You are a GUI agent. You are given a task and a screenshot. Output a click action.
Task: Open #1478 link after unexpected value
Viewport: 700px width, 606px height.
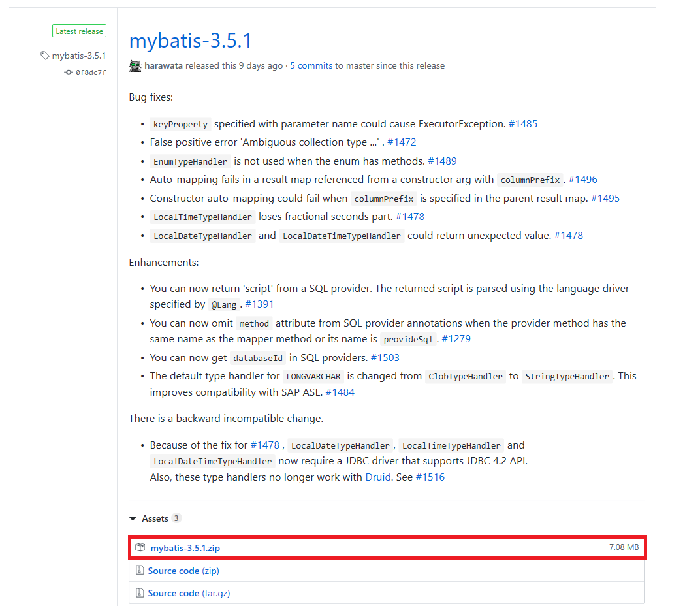(x=568, y=235)
